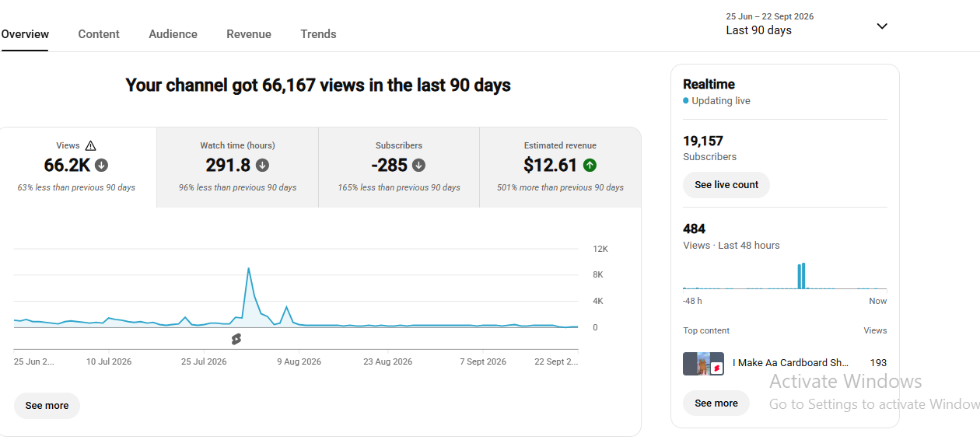Click the down arrow icon next to 66.2K

[x=102, y=165]
